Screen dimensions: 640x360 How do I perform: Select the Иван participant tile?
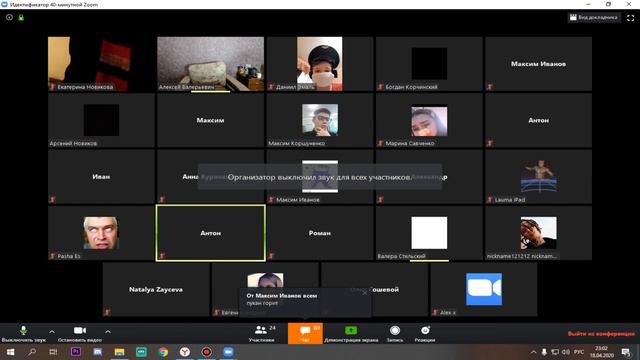[x=101, y=176]
